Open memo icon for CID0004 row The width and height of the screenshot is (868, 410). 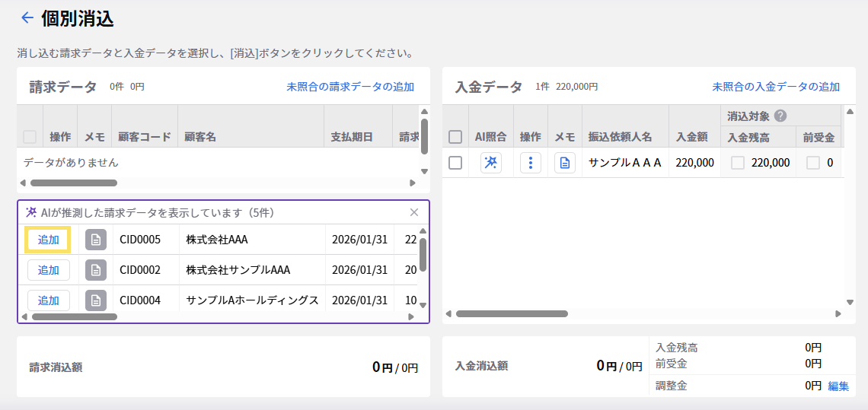(x=95, y=300)
